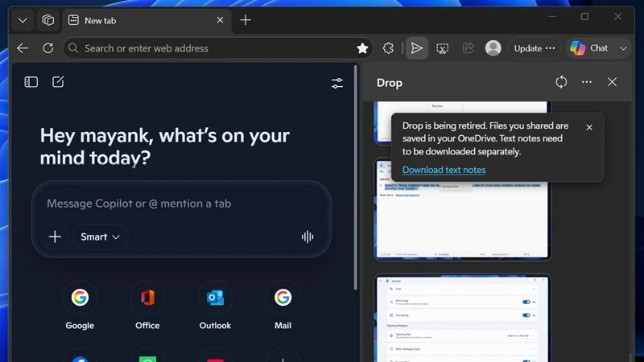Open the Office shortcut
The image size is (644, 362).
click(x=147, y=306)
